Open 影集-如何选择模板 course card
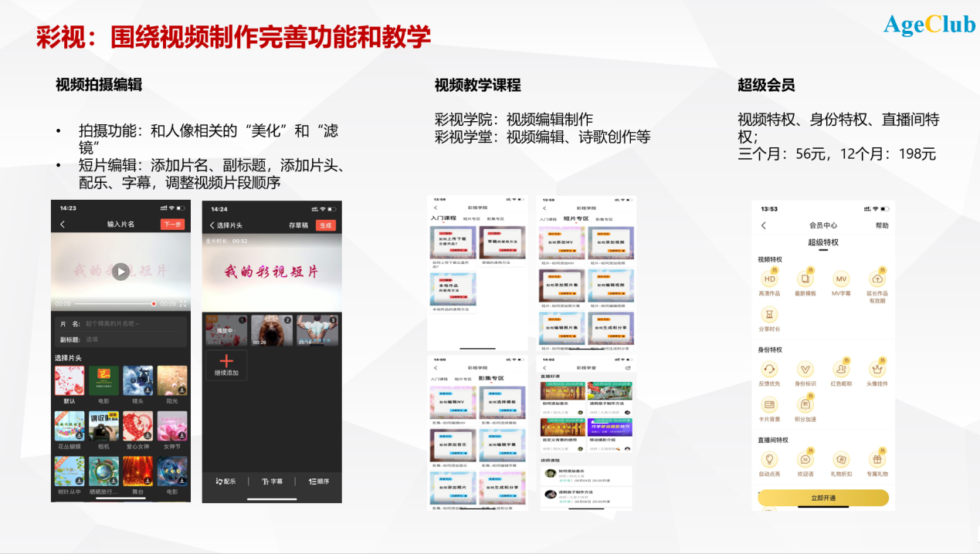Screen dimensions: 980x554 [x=504, y=407]
